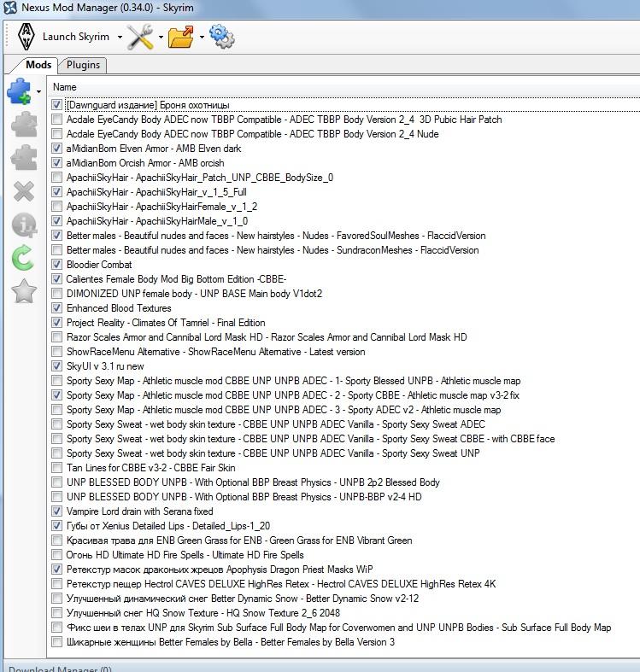This screenshot has height=672, width=640.
Task: Select Sporty Sexy Sweat ADEC row
Action: (276, 424)
